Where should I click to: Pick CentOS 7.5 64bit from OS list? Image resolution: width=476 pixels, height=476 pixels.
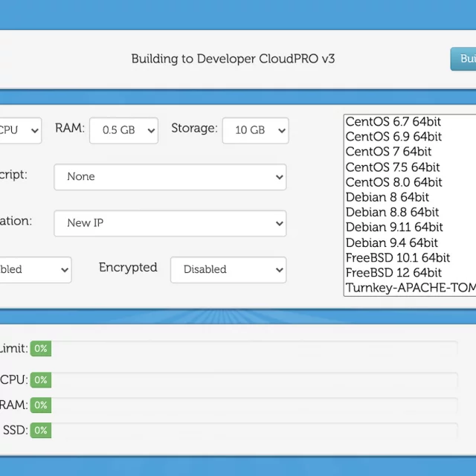point(393,167)
